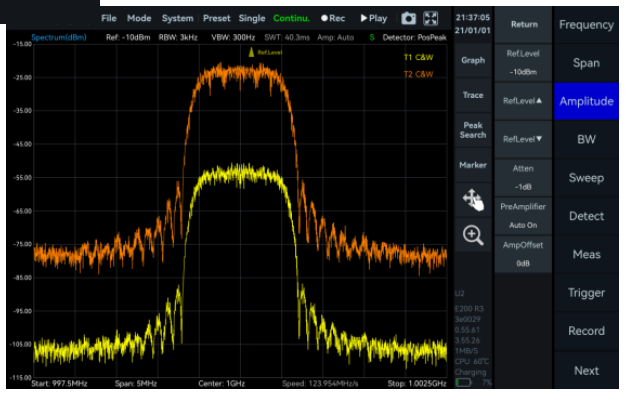Click the VBW: 300Hz readout

pos(233,37)
